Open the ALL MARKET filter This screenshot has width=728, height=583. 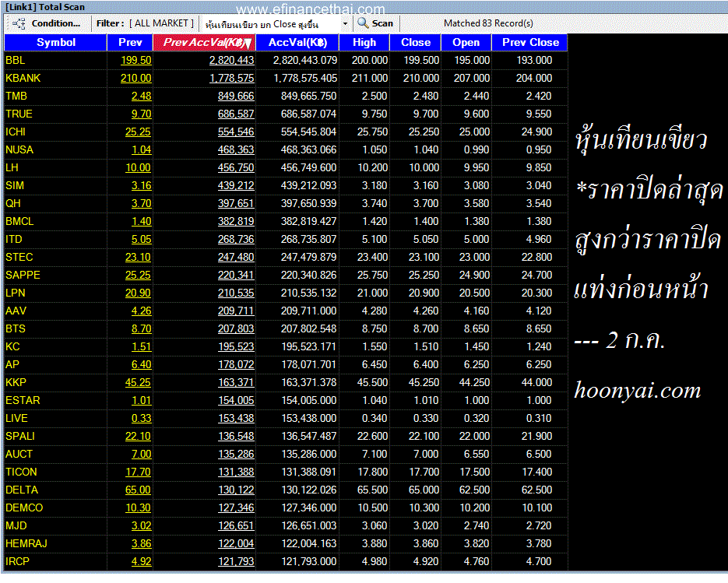pyautogui.click(x=161, y=23)
